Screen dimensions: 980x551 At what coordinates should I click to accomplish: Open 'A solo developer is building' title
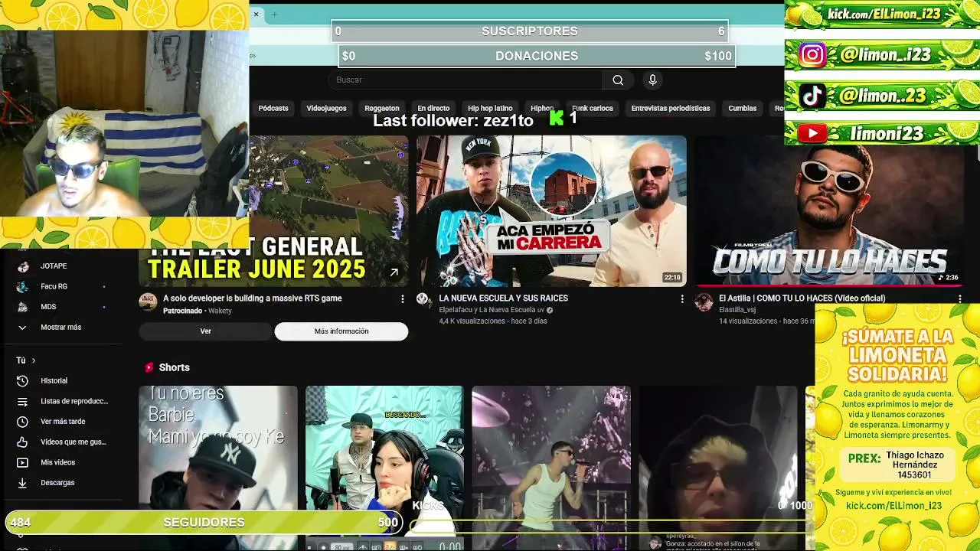pyautogui.click(x=253, y=298)
